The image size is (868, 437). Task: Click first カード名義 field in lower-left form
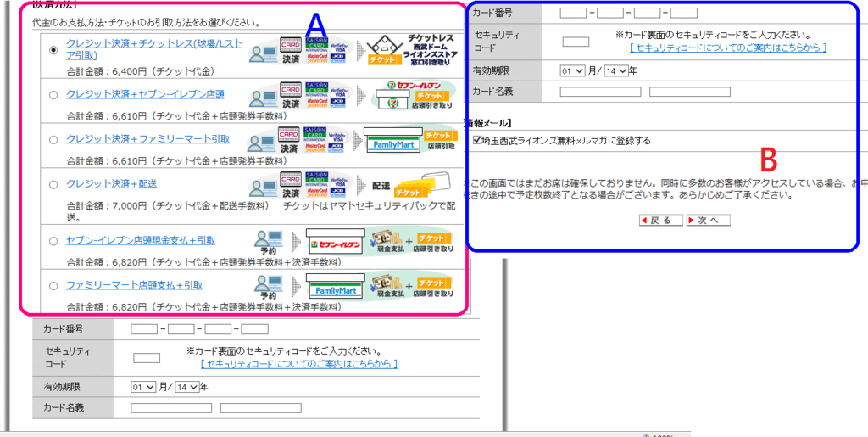click(x=171, y=408)
